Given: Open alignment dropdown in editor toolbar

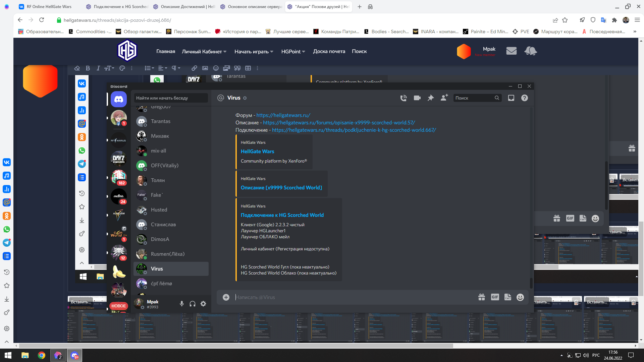Looking at the screenshot, I should tap(163, 68).
